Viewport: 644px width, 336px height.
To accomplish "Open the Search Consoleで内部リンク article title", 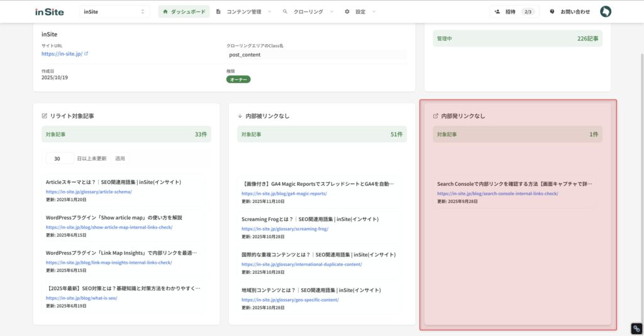I will (x=514, y=184).
